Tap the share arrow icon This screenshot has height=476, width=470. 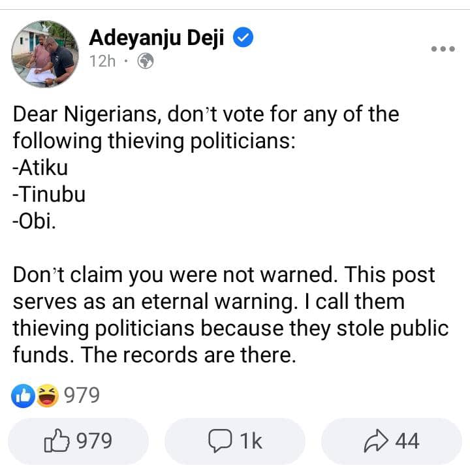pyautogui.click(x=377, y=442)
